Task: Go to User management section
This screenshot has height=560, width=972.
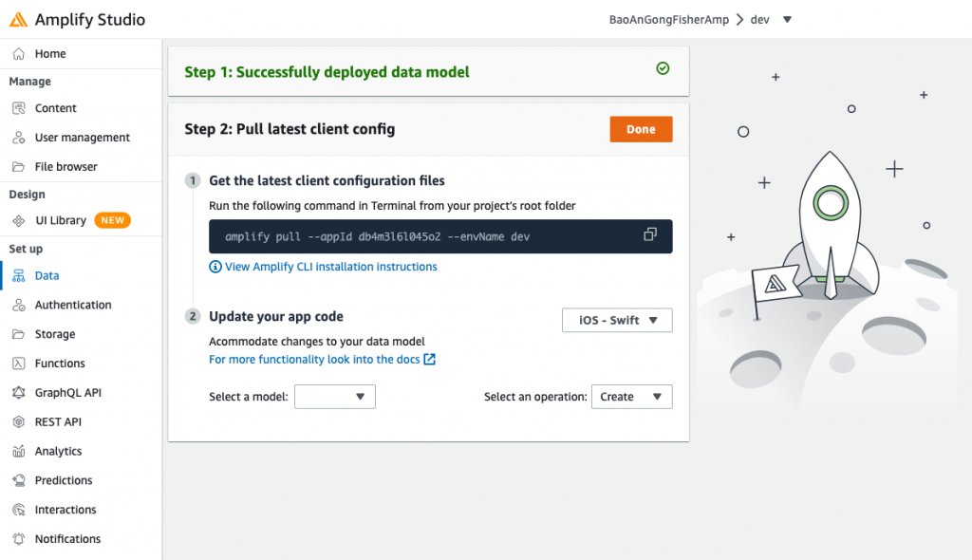Action: tap(82, 138)
